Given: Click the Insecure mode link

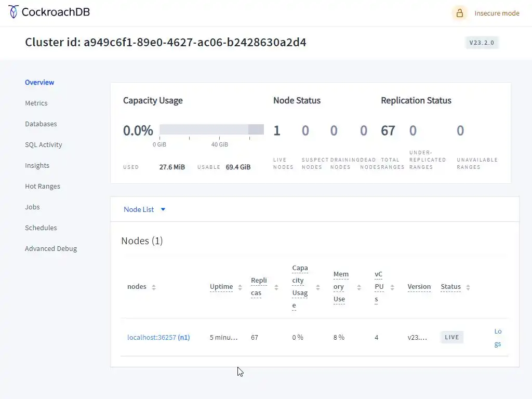Looking at the screenshot, I should [497, 14].
